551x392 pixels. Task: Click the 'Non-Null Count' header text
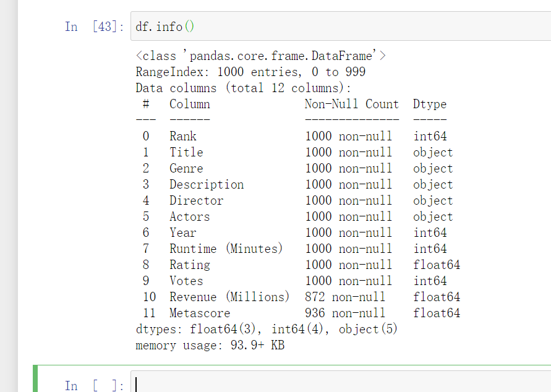click(x=351, y=104)
